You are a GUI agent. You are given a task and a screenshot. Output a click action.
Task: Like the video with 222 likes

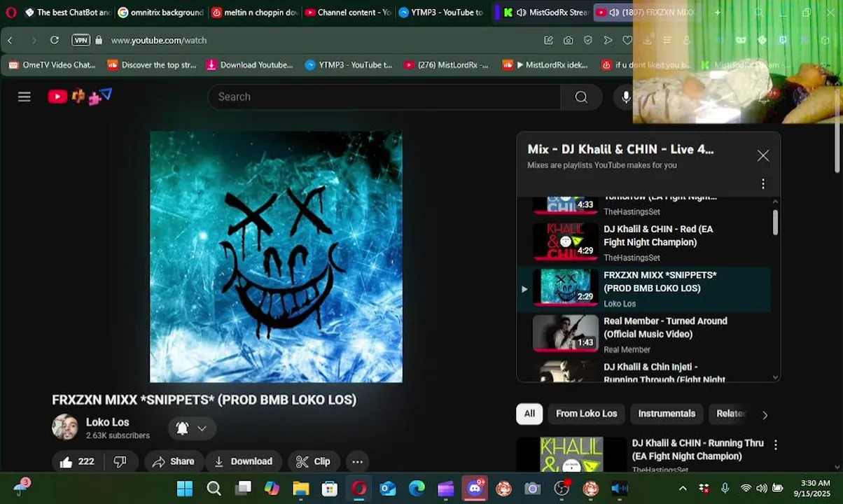click(77, 461)
